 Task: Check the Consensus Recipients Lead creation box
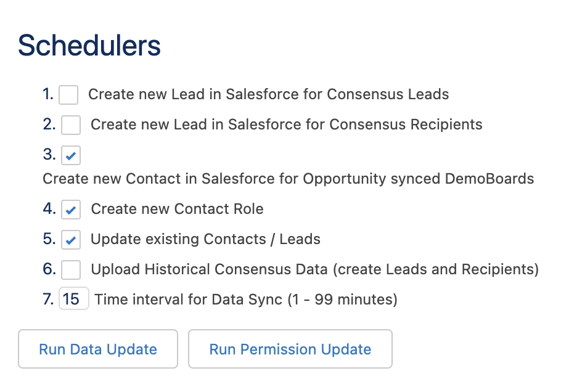pos(71,125)
